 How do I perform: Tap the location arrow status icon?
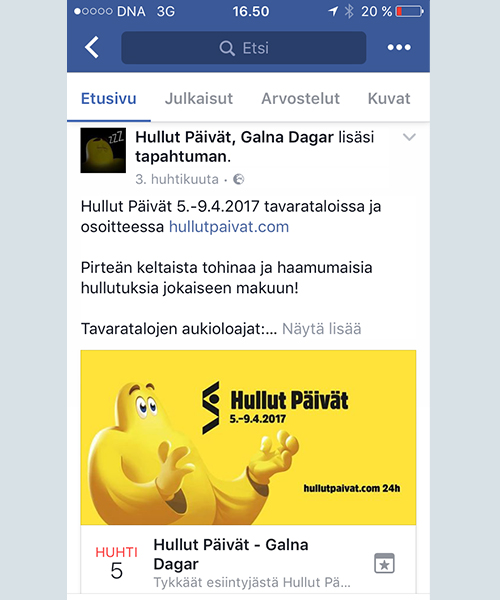(333, 11)
